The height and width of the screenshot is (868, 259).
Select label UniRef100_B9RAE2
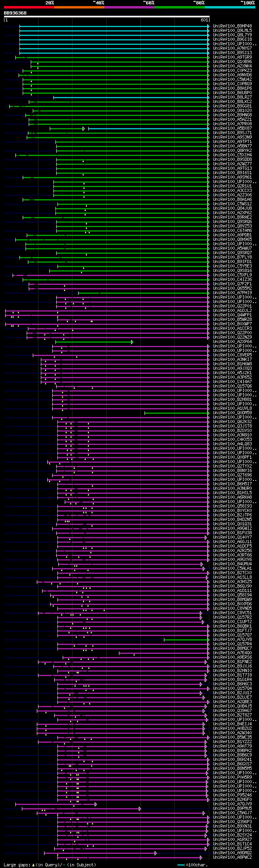click(x=232, y=217)
